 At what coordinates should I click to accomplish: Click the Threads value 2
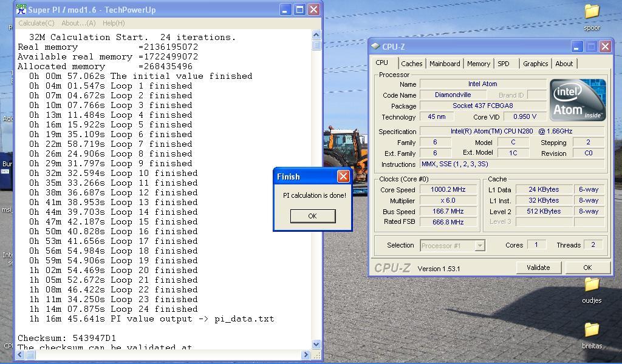(x=593, y=244)
